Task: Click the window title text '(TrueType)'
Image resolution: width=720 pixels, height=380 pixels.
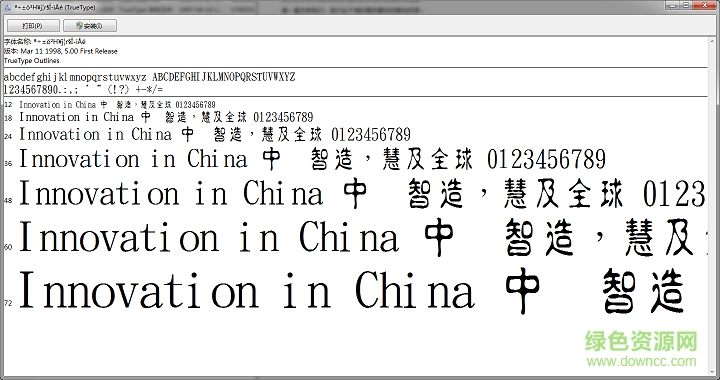Action: point(79,7)
